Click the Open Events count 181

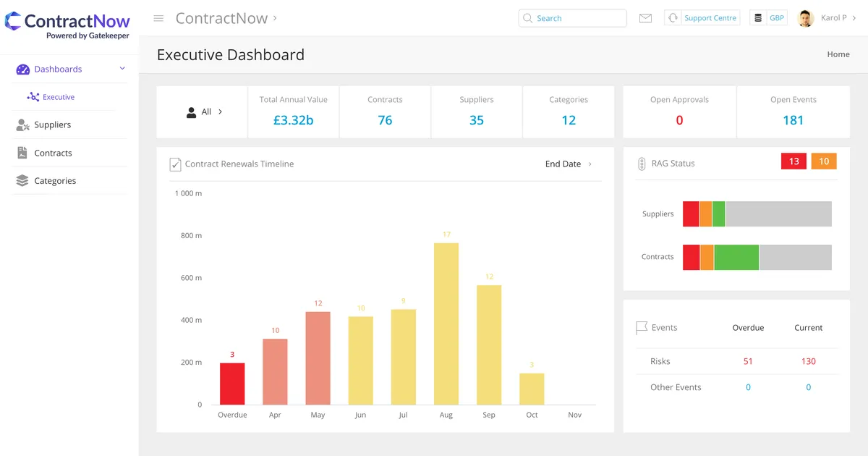coord(793,120)
